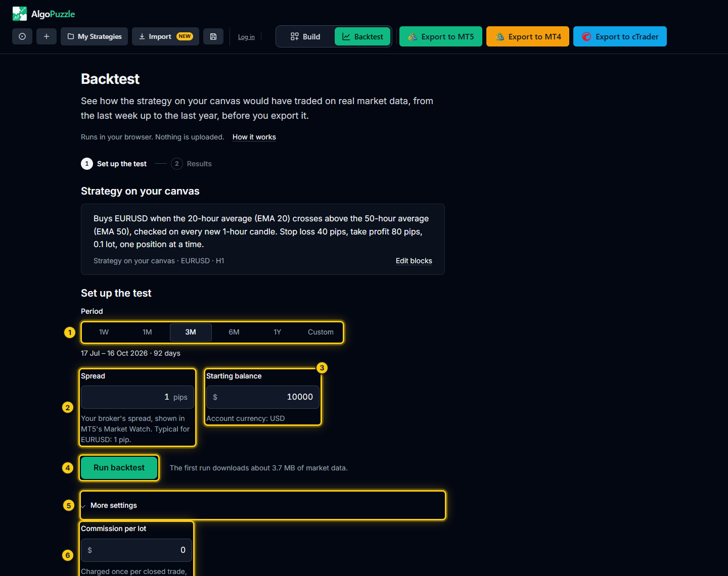Click the strategy description starting "Buys EURUSD when"

point(261,231)
